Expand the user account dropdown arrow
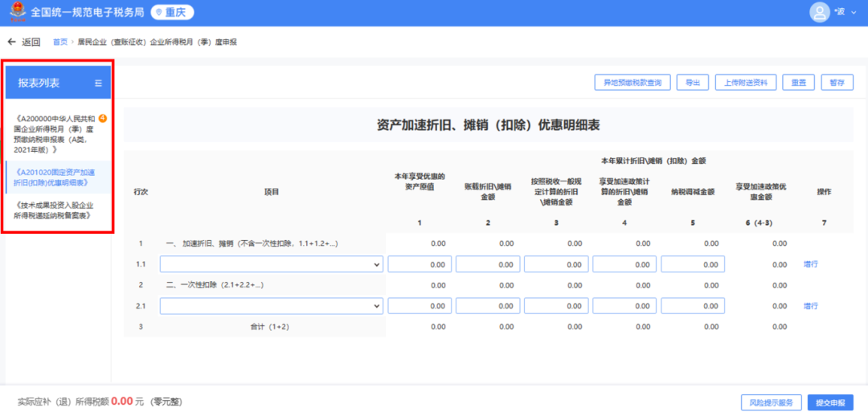The height and width of the screenshot is (416, 868). click(x=853, y=12)
